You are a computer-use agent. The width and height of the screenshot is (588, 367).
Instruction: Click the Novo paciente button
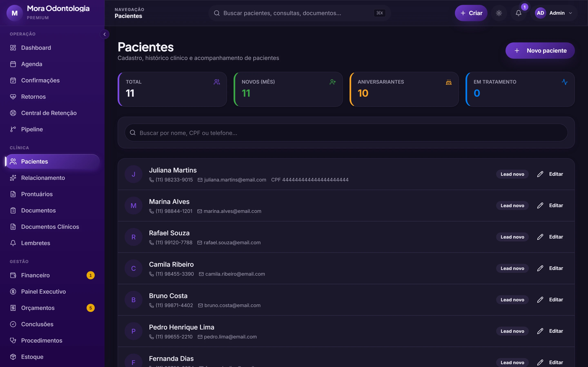click(x=540, y=51)
